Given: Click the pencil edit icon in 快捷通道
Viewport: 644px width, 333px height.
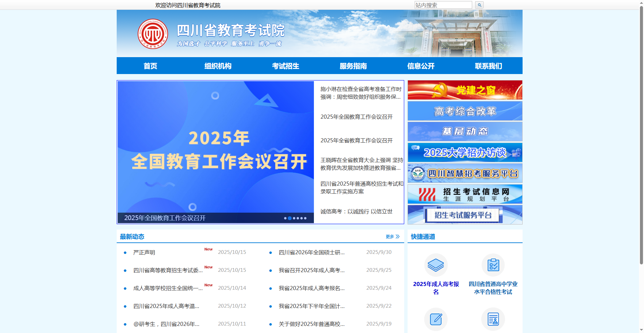Looking at the screenshot, I should [x=436, y=319].
